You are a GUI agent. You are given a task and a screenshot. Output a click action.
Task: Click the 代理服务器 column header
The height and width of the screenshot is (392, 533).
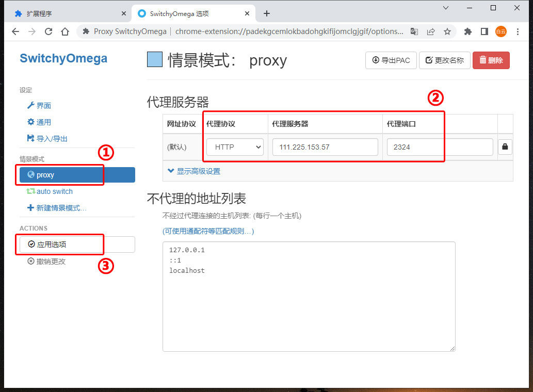[290, 124]
